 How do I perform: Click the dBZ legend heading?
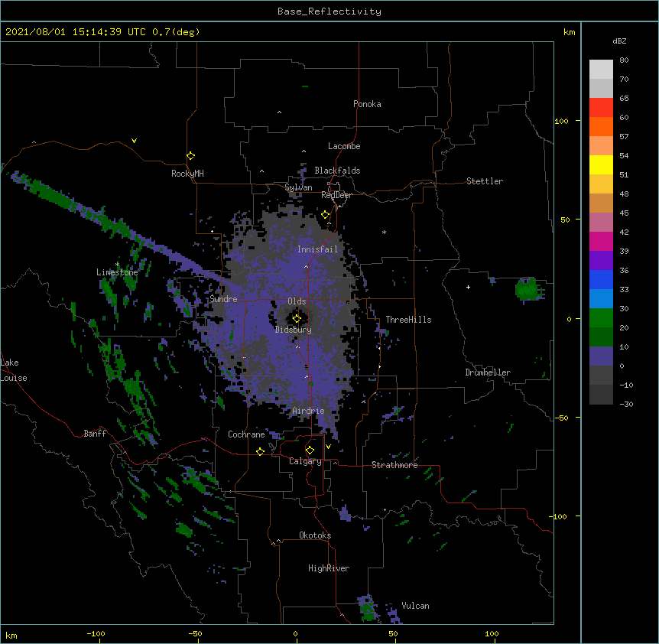click(x=619, y=41)
